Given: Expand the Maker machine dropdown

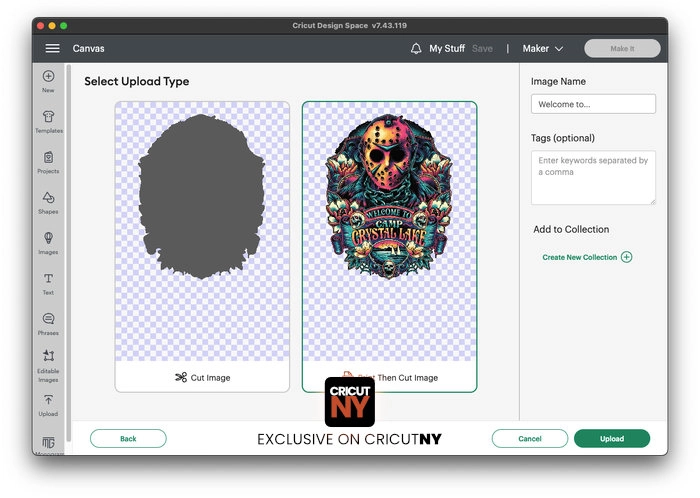Looking at the screenshot, I should (542, 49).
